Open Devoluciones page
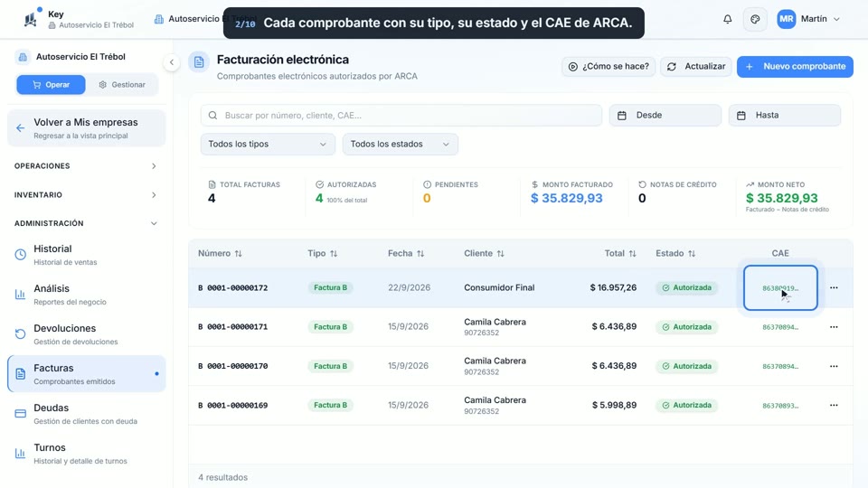Screen dimensions: 868x488 click(x=87, y=334)
